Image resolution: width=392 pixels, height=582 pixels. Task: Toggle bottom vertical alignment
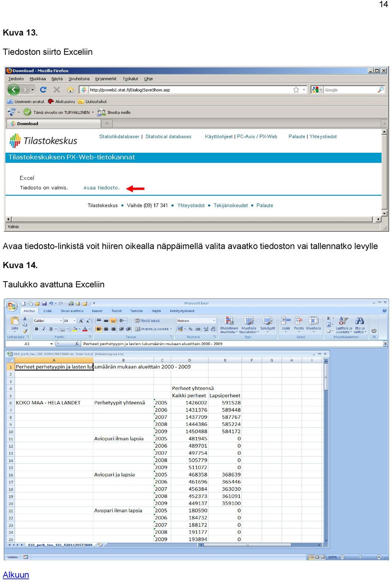click(113, 321)
